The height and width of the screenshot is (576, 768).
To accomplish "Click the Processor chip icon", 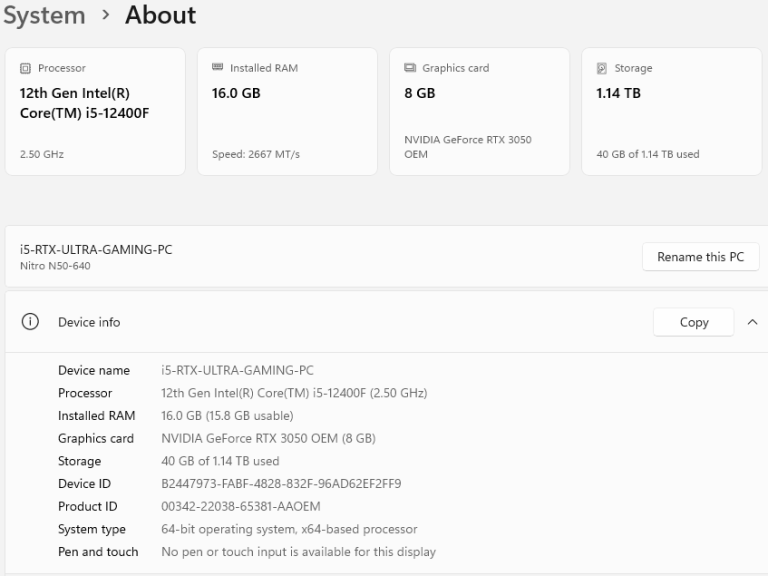I will click(25, 68).
